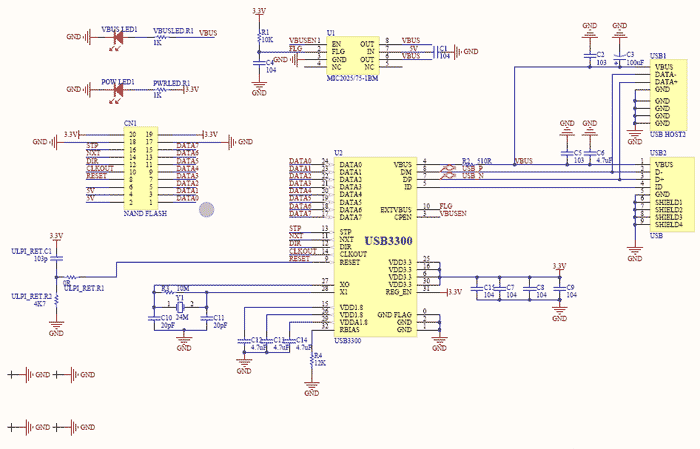Click the bold USB3300 chip title

pyautogui.click(x=389, y=241)
